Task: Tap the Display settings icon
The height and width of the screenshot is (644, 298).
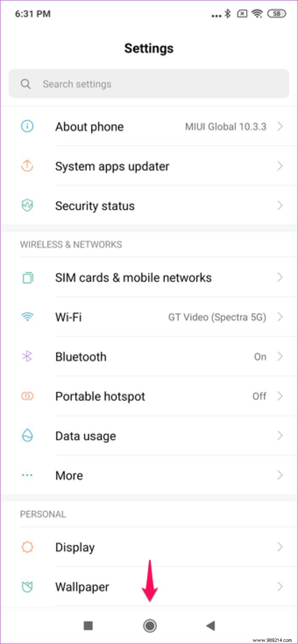Action: point(27,547)
